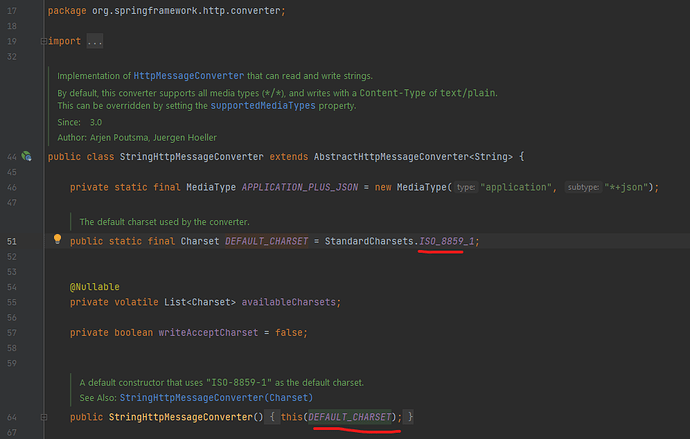
Task: Click the 'type:' parameter hint
Action: 466,187
